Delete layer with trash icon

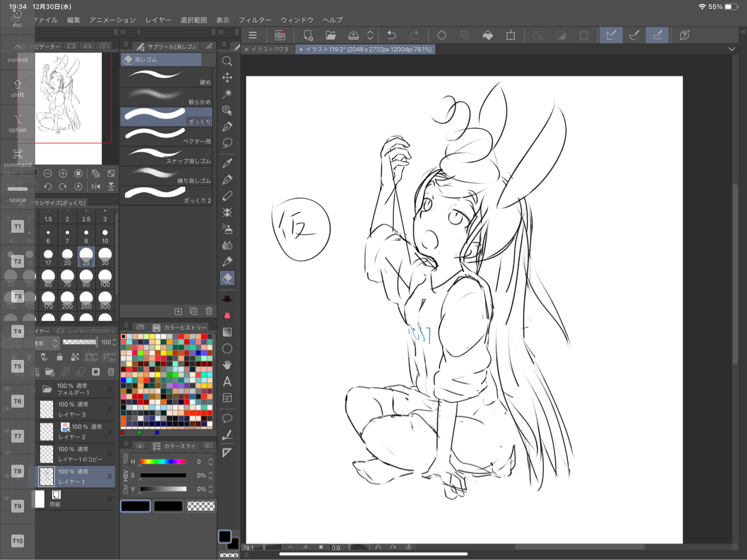(111, 372)
